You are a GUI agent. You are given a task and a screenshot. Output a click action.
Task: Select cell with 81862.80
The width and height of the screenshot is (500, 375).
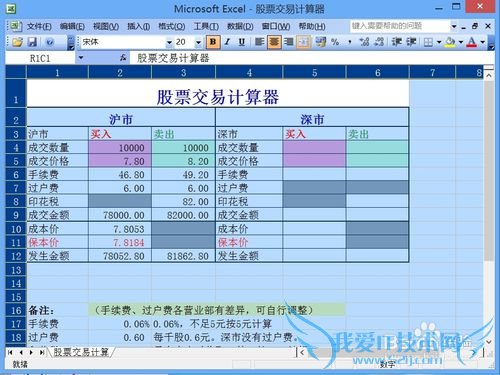pyautogui.click(x=183, y=256)
